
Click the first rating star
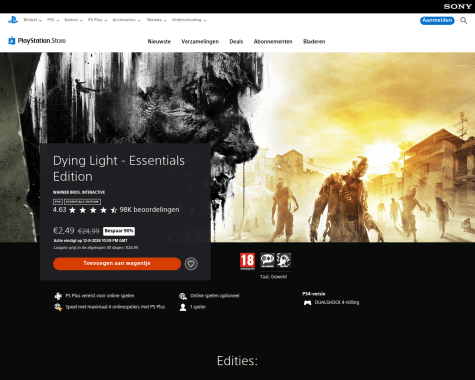tap(72, 210)
